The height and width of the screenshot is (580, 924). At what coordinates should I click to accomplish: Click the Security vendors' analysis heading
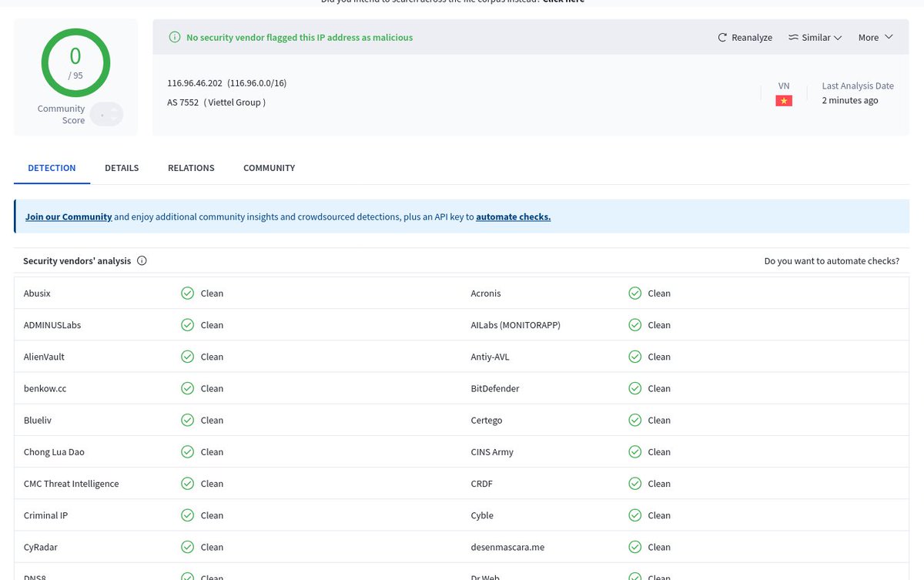(77, 261)
